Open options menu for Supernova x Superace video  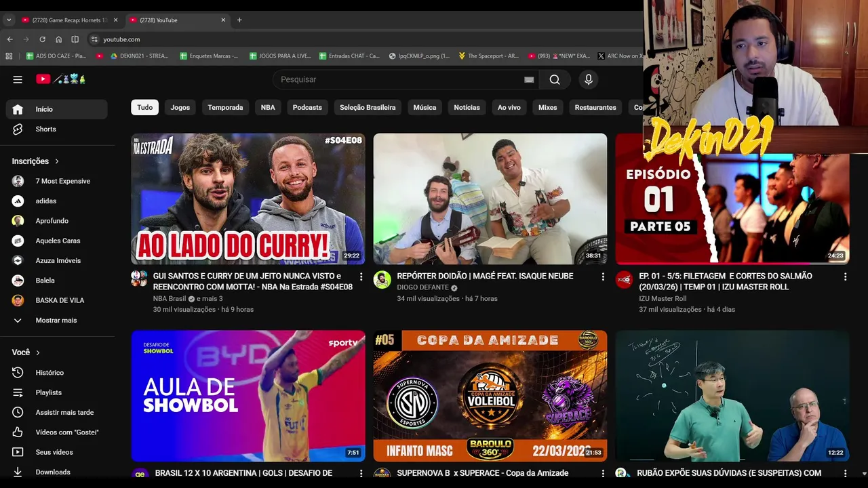click(x=603, y=473)
